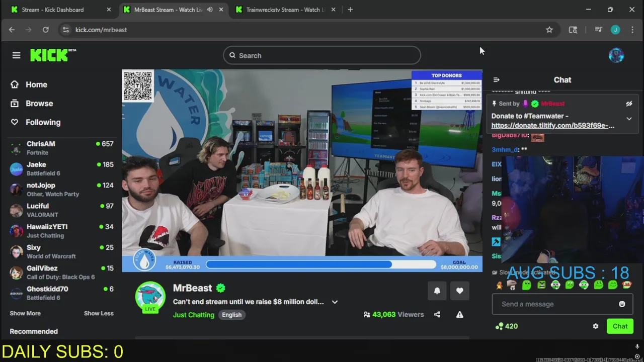The image size is (644, 362).
Task: View site information icon
Action: pos(65,30)
